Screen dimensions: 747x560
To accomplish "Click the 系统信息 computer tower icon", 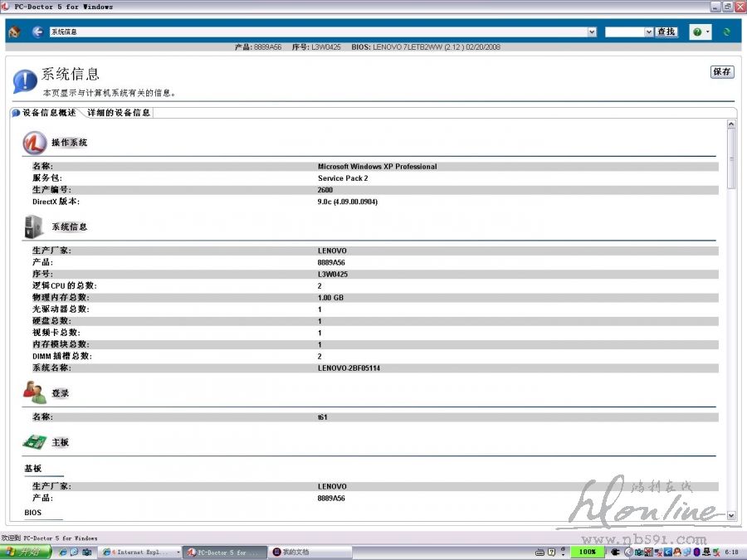I will (33, 226).
